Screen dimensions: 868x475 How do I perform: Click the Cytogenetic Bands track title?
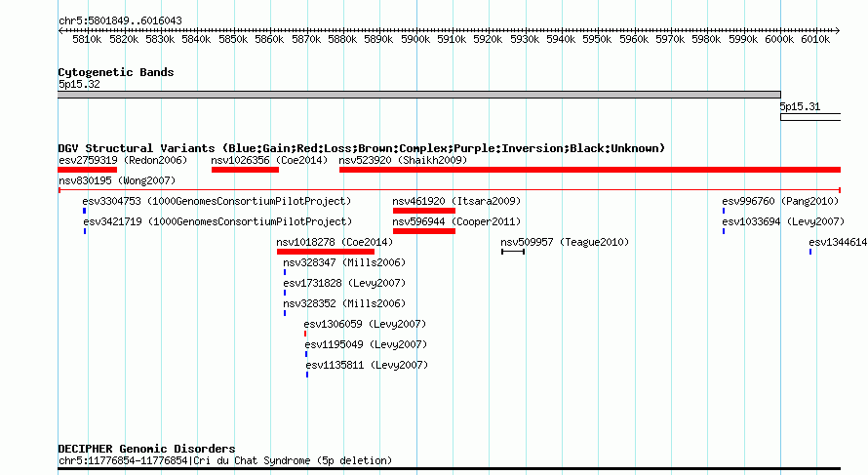(x=116, y=72)
